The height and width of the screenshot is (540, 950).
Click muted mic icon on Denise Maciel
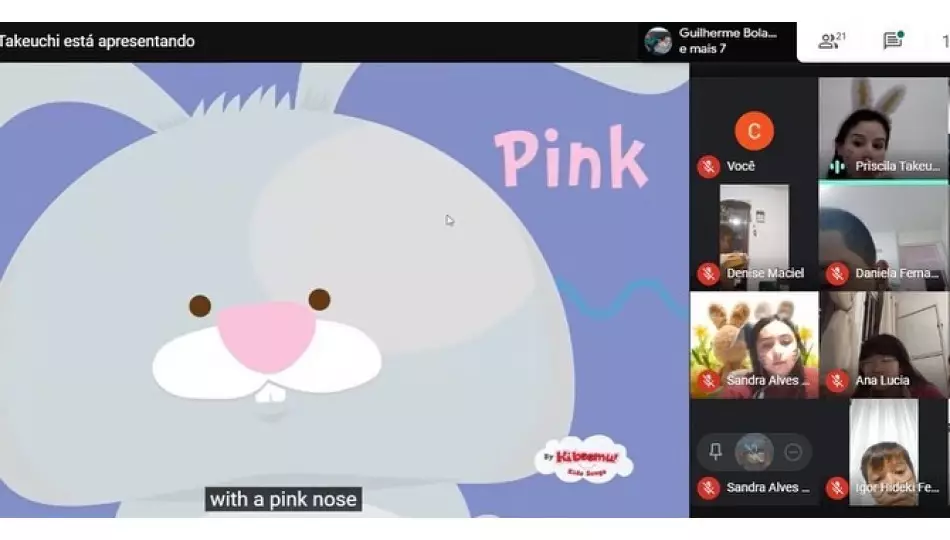coord(708,274)
